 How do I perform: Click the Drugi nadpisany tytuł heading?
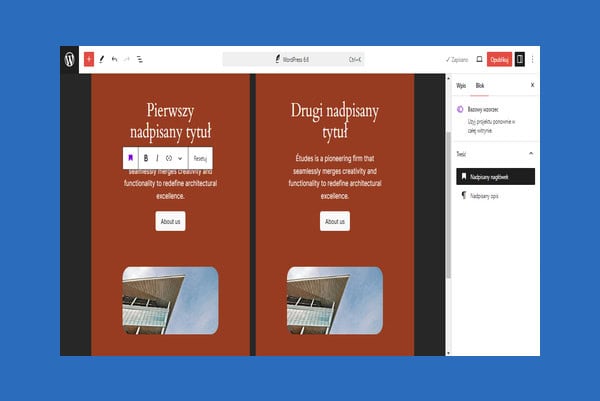(335, 121)
